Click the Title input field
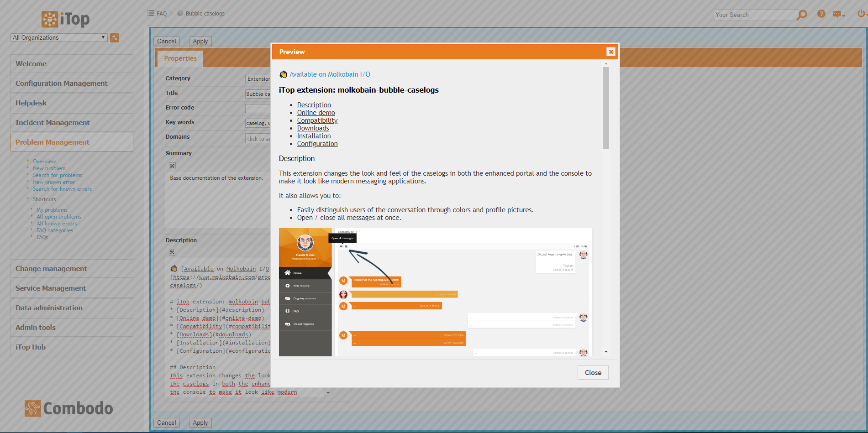 point(258,94)
